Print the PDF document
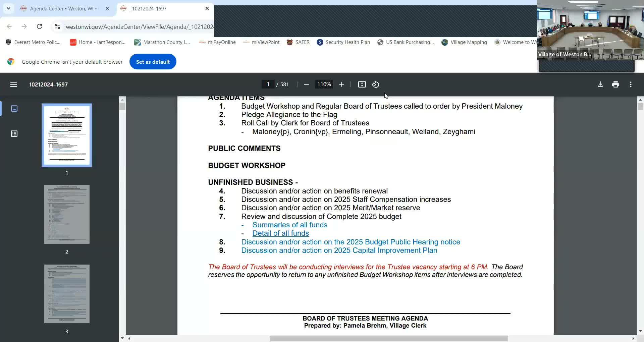This screenshot has width=644, height=342. tap(615, 84)
